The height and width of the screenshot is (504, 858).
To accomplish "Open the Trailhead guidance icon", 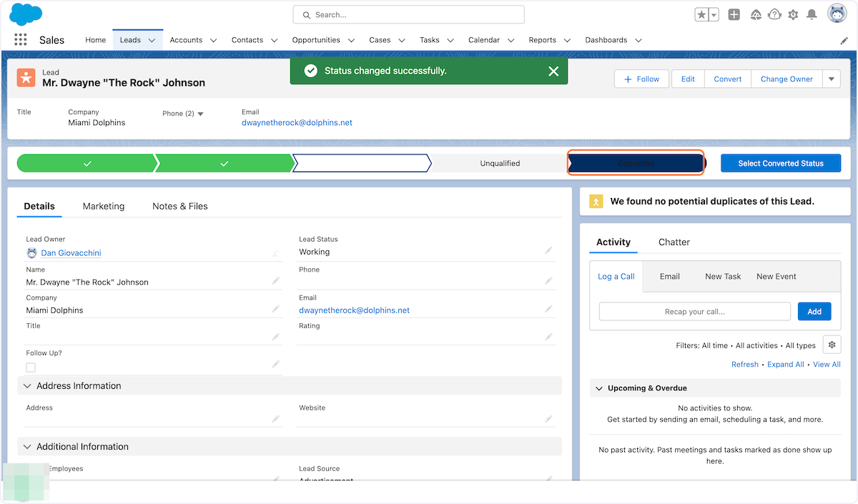I will pyautogui.click(x=756, y=14).
